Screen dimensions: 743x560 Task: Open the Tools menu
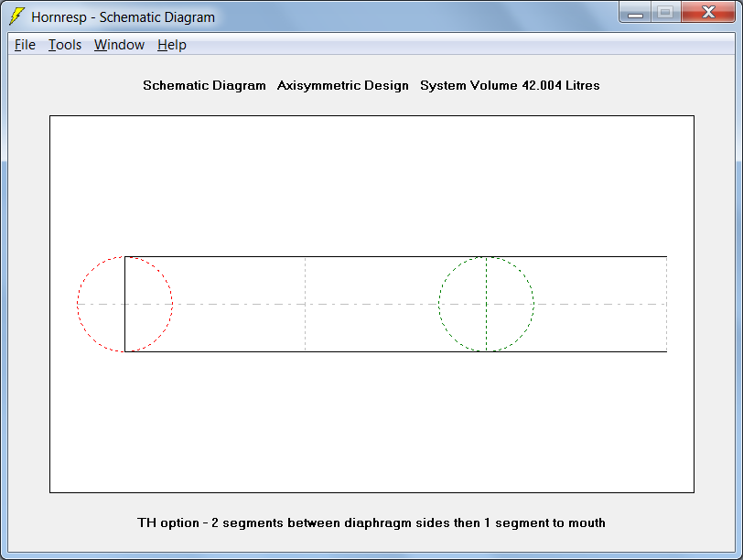65,45
